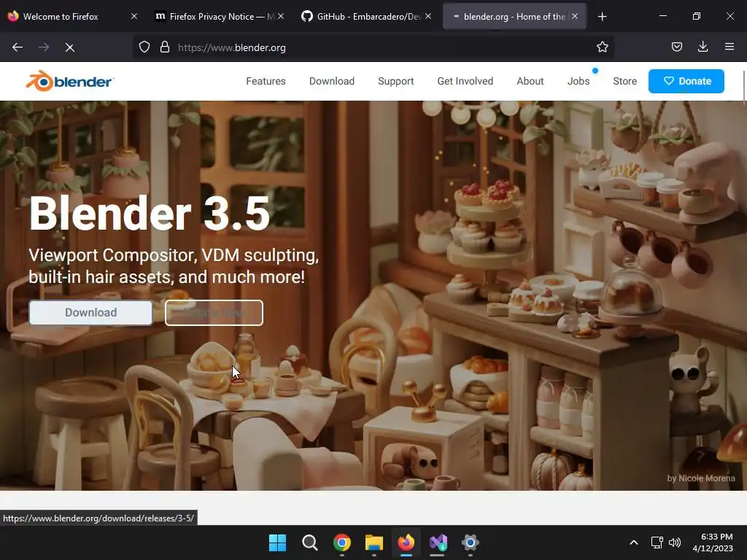Open a new tab

click(x=602, y=17)
